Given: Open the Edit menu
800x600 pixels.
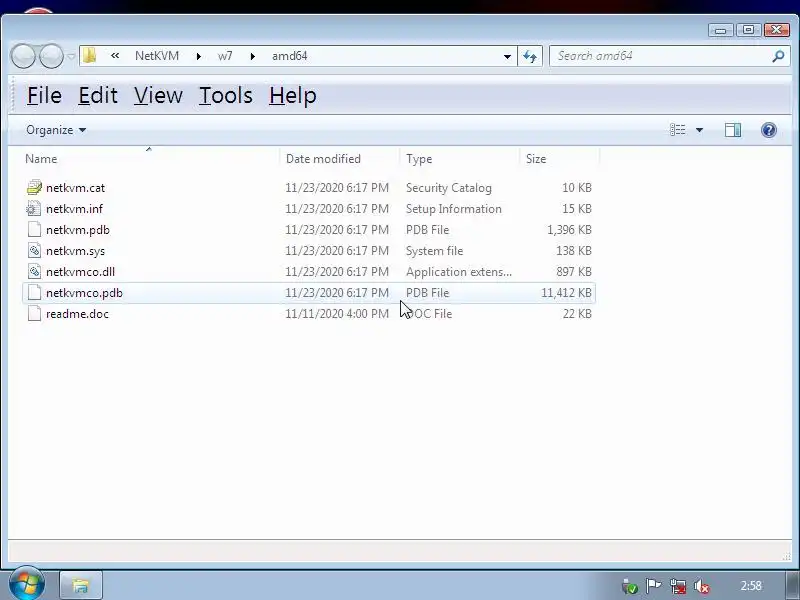Looking at the screenshot, I should 98,95.
